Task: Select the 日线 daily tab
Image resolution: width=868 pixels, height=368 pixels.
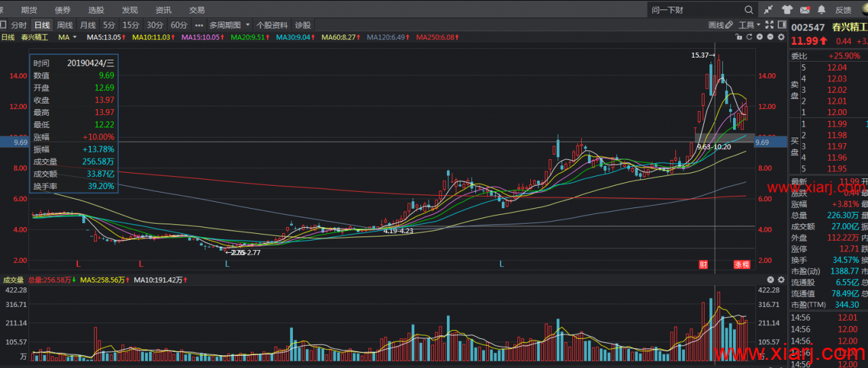Action: (42, 25)
